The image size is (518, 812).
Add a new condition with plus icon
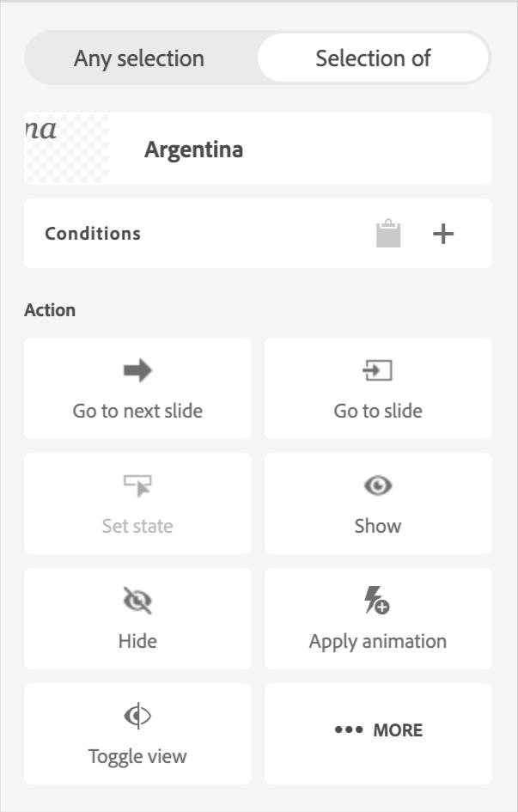click(443, 234)
